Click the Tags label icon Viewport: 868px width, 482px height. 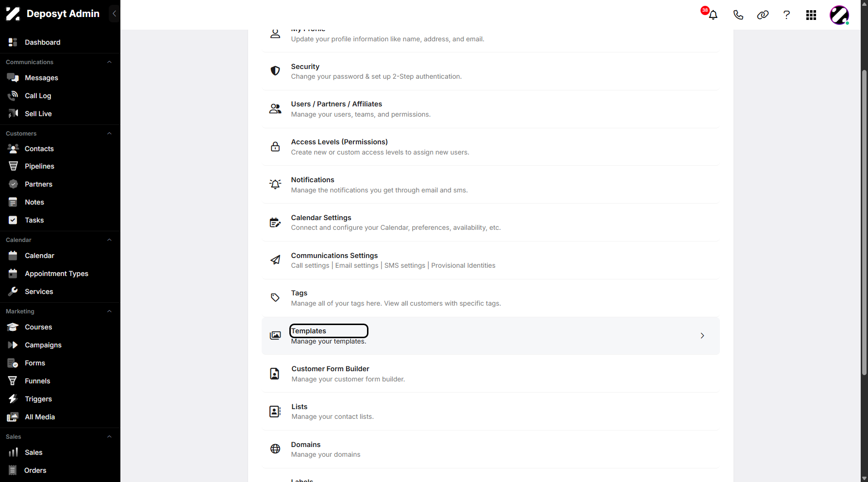(x=275, y=297)
